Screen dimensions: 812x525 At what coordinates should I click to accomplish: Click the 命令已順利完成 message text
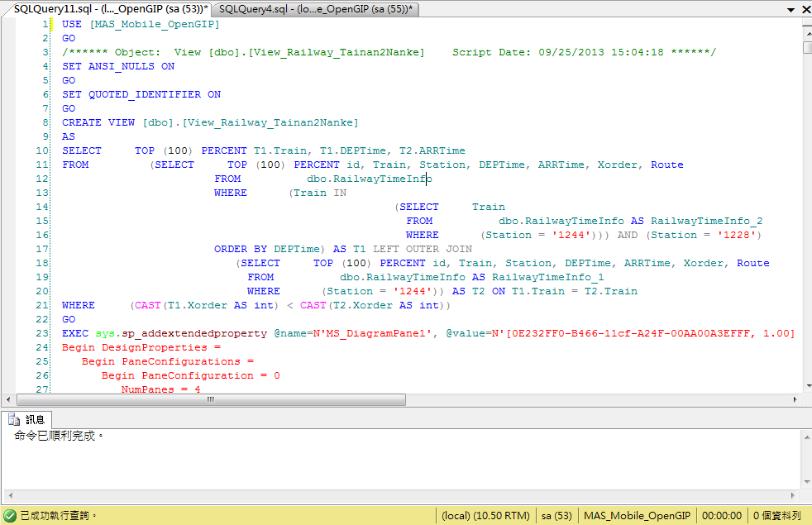coord(60,436)
